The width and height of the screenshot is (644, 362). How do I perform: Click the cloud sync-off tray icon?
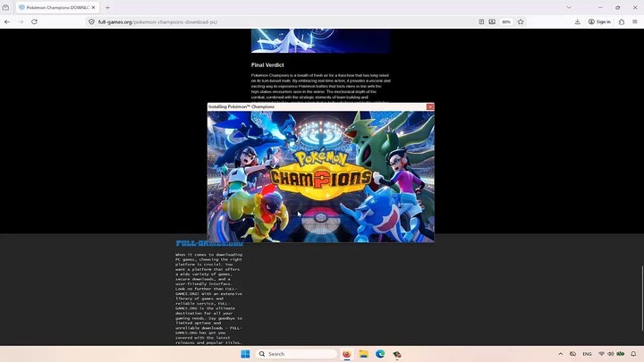(572, 354)
